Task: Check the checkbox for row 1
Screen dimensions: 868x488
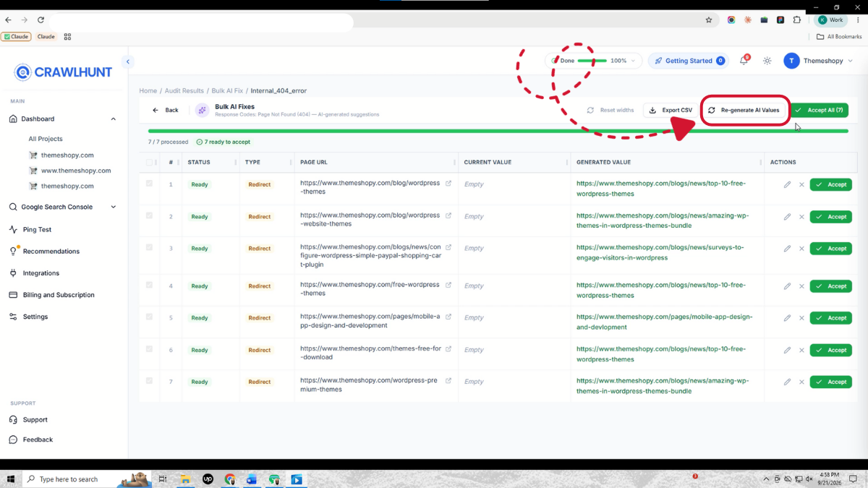Action: [149, 184]
